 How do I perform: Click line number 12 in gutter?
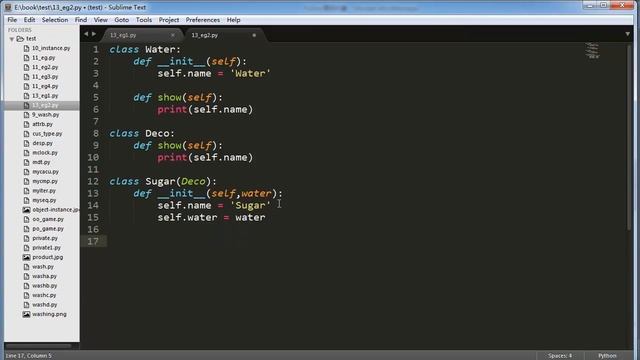click(93, 181)
